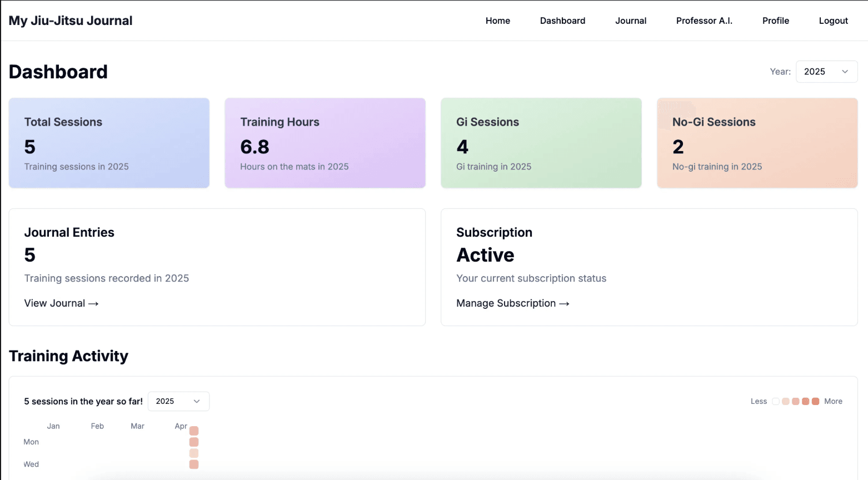Go to the Home page
Image resolution: width=868 pixels, height=480 pixels.
[497, 21]
